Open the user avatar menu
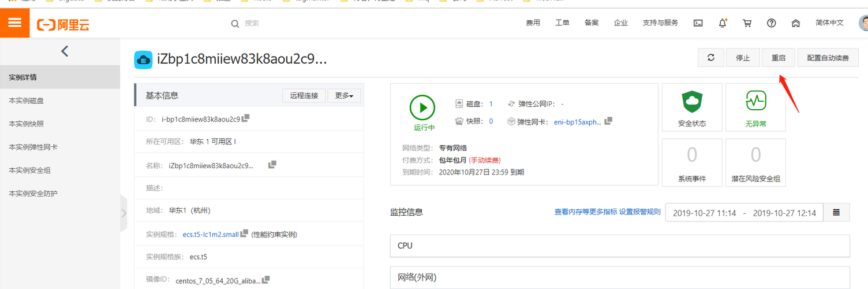The height and width of the screenshot is (289, 868). pyautogui.click(x=863, y=23)
